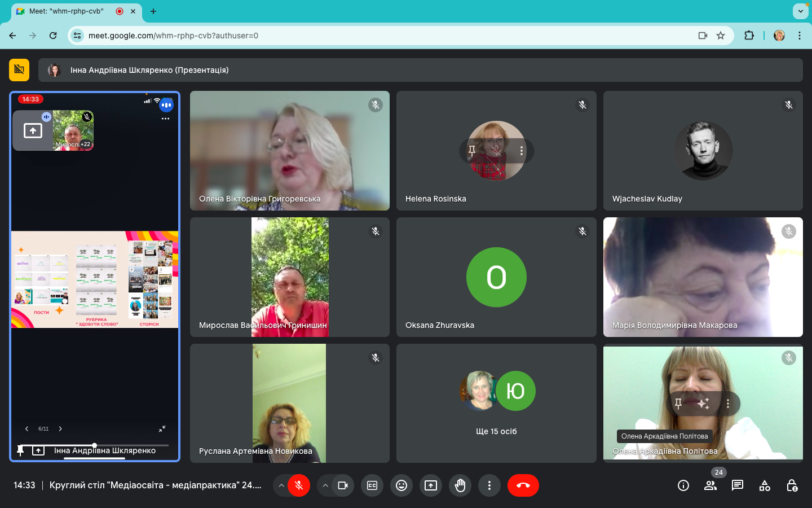Open the emoji reactions button
The image size is (812, 508).
[x=401, y=485]
